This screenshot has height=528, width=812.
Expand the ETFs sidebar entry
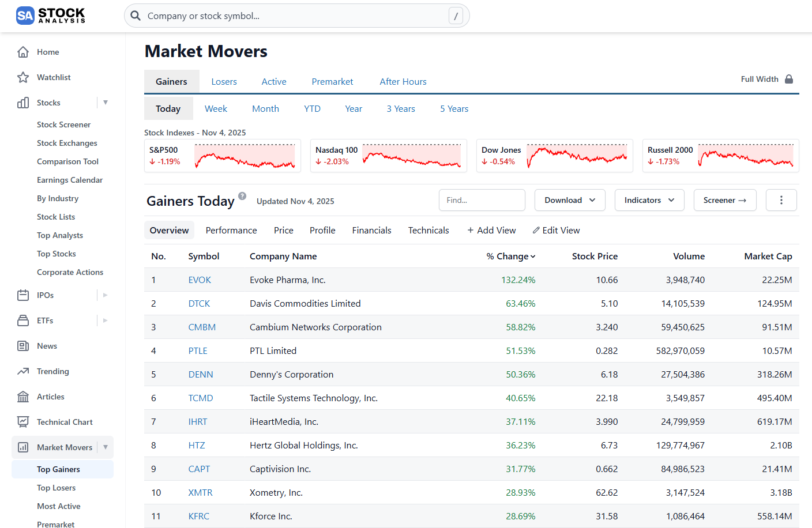tap(104, 320)
